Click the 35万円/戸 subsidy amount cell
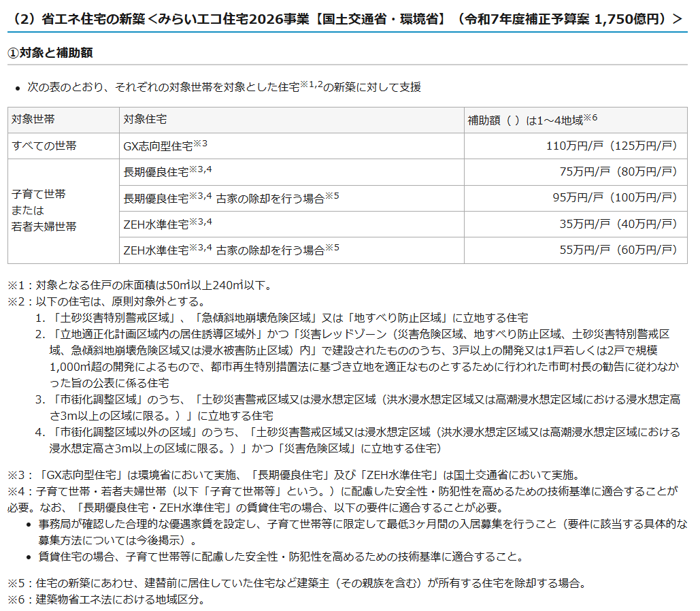The height and width of the screenshot is (611, 700). tap(618, 224)
